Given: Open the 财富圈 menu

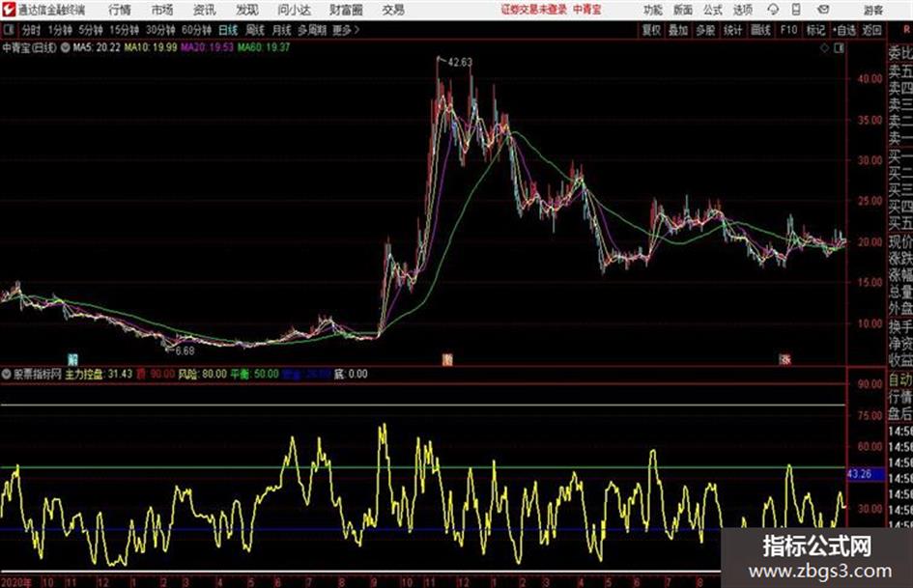Looking at the screenshot, I should [x=346, y=10].
